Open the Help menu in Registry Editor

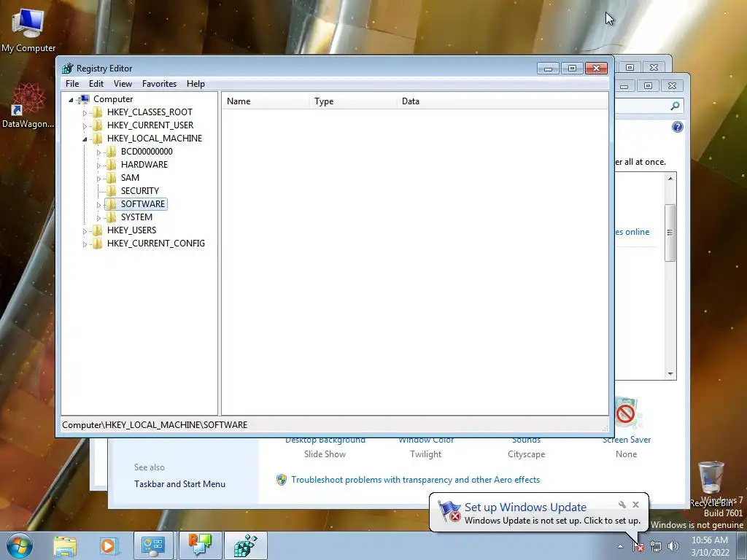196,84
